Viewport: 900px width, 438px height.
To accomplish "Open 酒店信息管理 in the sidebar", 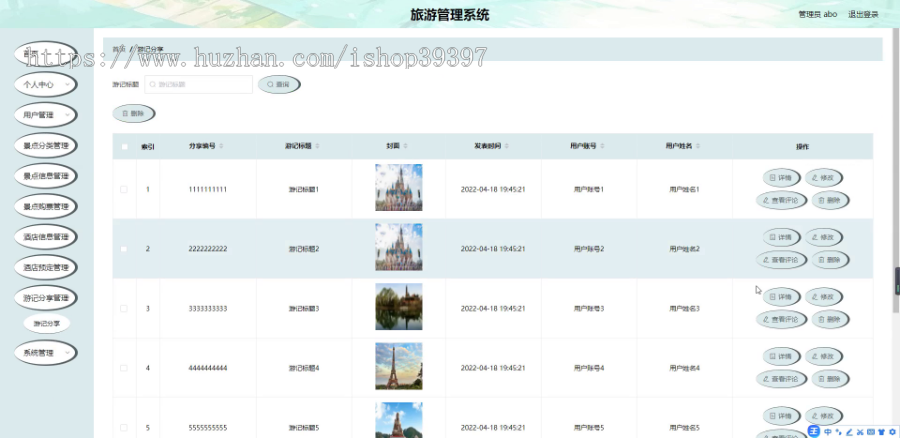I will tap(45, 237).
